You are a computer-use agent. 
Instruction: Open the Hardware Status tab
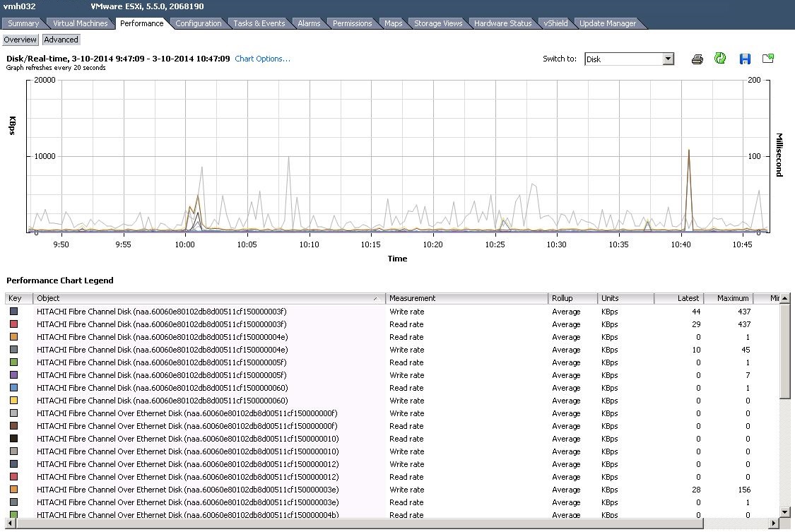pos(503,23)
